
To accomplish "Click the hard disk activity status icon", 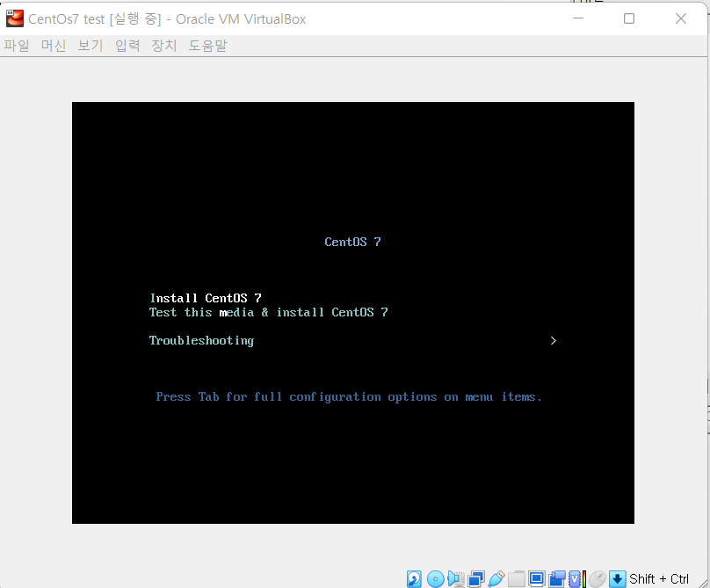I will pyautogui.click(x=414, y=579).
